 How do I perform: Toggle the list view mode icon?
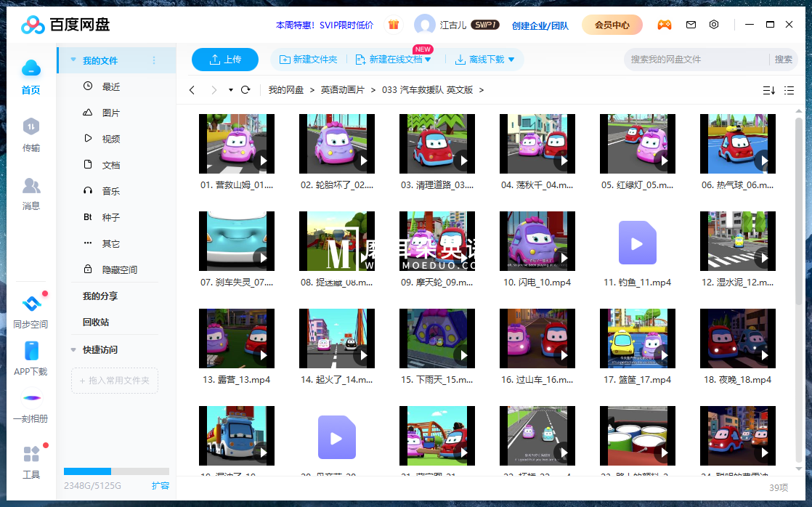point(789,90)
